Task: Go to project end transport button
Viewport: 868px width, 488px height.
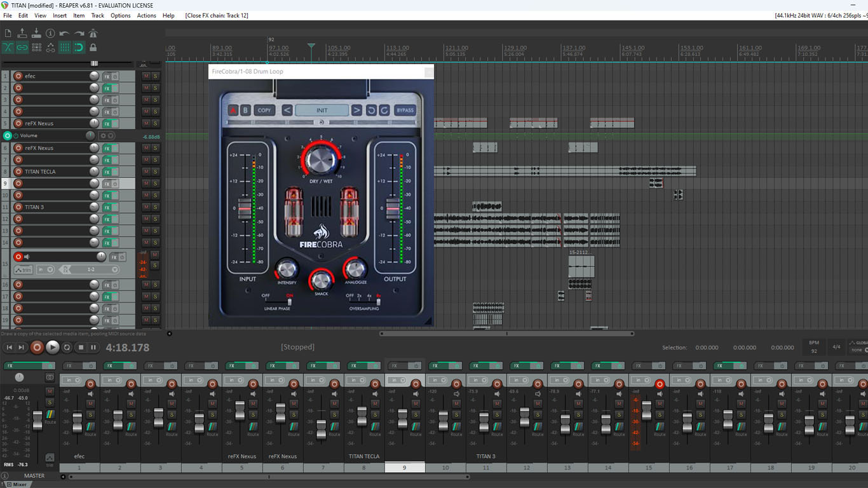Action: (x=22, y=347)
